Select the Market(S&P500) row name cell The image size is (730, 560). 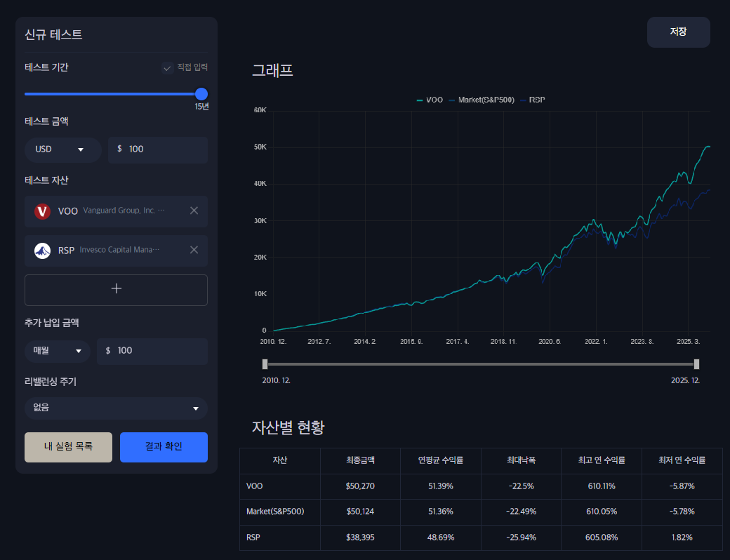tap(280, 512)
